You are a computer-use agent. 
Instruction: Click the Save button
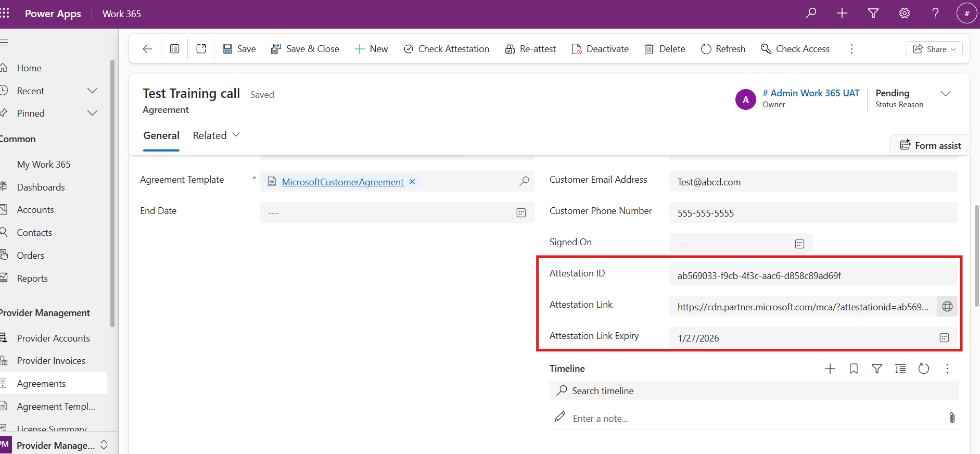click(239, 49)
